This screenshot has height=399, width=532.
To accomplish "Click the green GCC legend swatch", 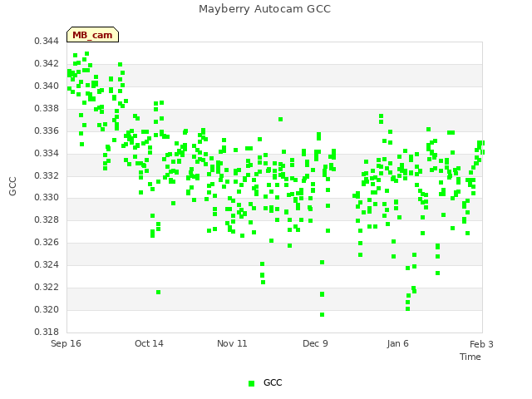I will click(251, 383).
